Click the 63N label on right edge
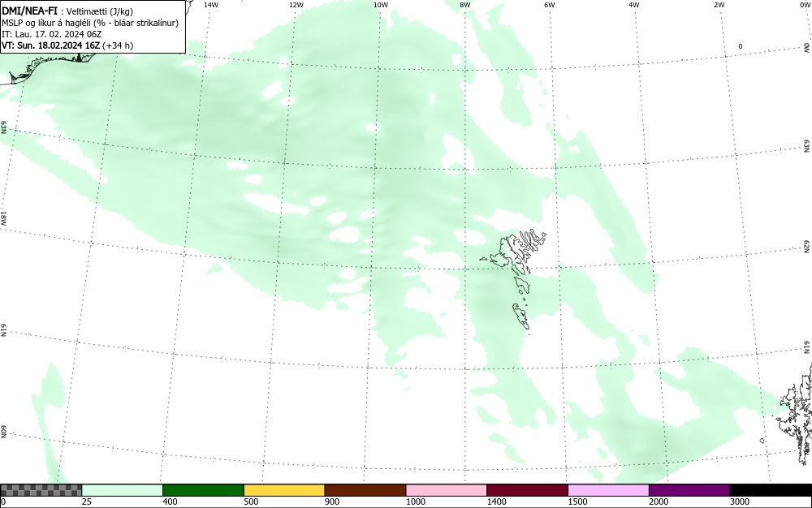This screenshot has width=812, height=508. click(x=807, y=146)
